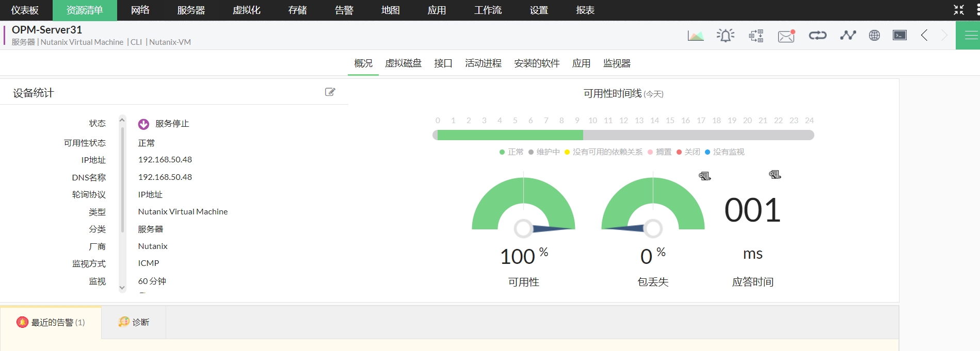Screen dimensions: 980x351
Task: Click the OPM-Server31 device title
Action: point(47,30)
